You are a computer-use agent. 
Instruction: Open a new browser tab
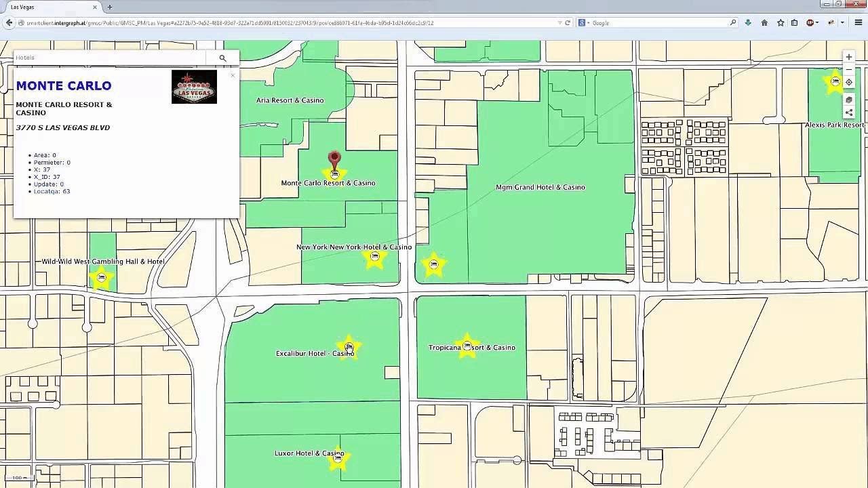click(x=110, y=7)
